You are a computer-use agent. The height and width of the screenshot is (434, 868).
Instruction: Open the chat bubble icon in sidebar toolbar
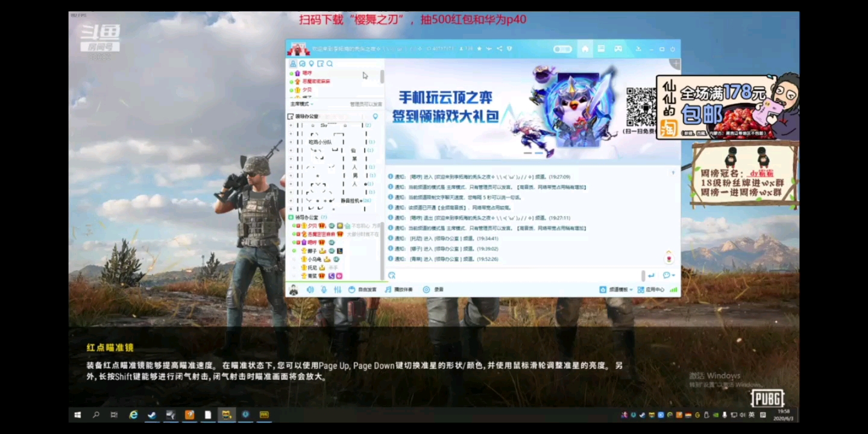coord(302,63)
